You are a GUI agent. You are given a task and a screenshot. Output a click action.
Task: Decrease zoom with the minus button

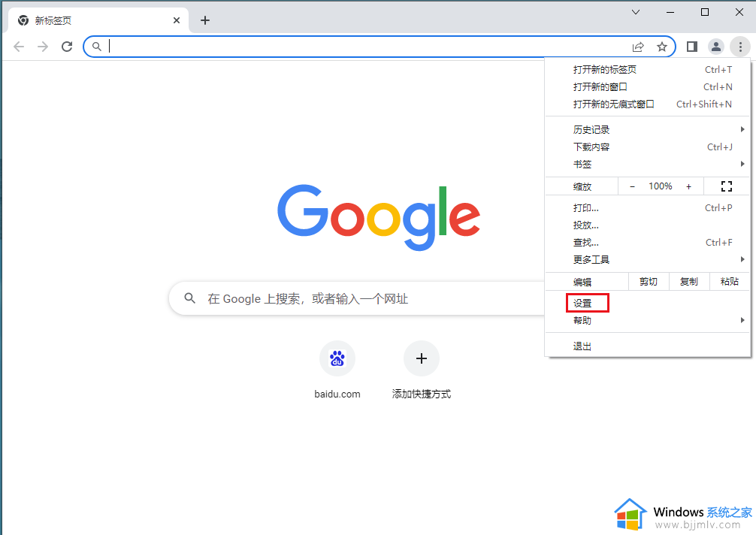632,186
